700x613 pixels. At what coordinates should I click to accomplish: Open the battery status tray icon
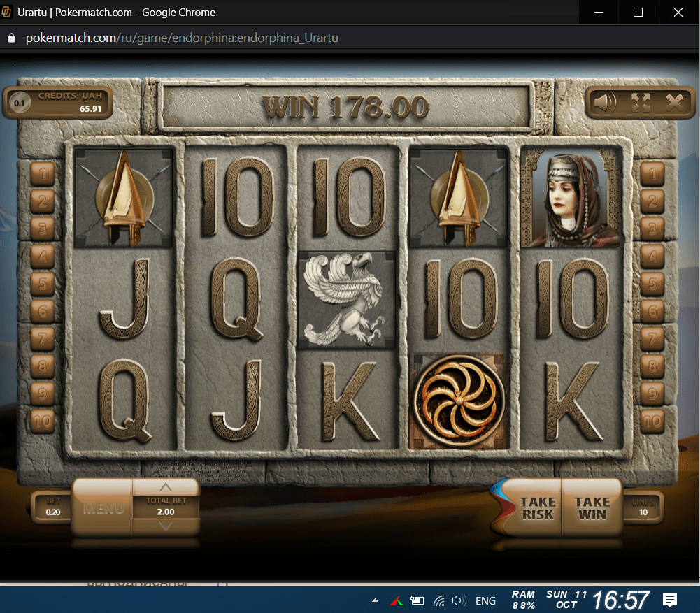click(417, 600)
